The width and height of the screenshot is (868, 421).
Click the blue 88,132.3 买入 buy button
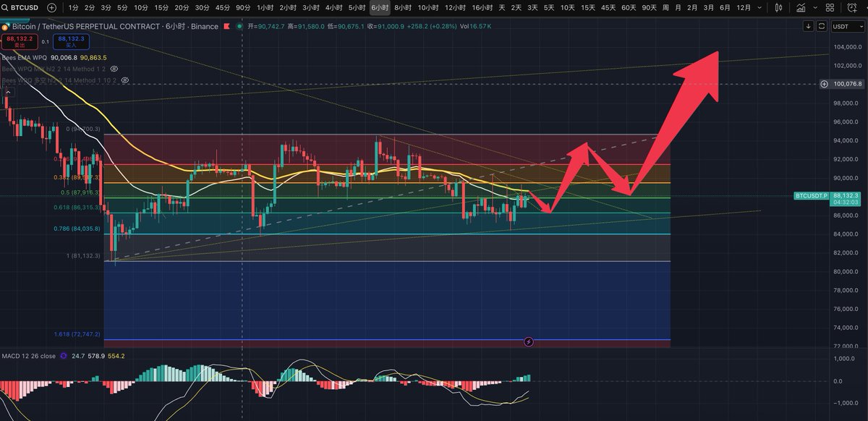pos(71,41)
